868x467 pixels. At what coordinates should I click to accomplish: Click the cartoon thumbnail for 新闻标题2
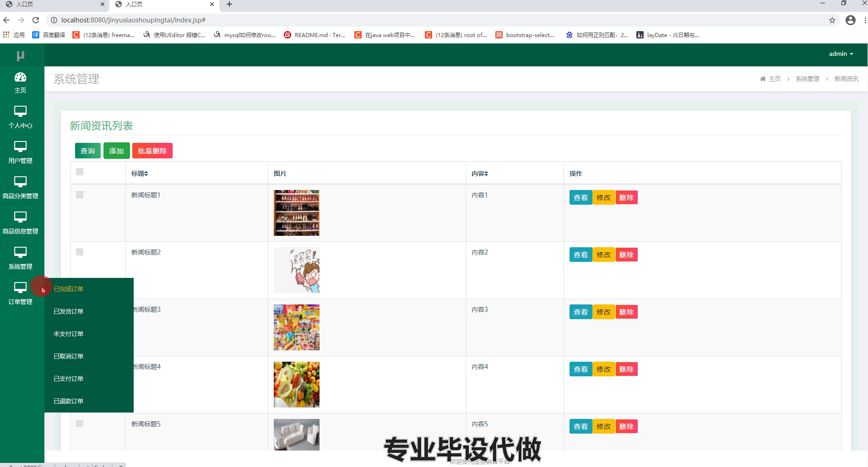point(297,270)
